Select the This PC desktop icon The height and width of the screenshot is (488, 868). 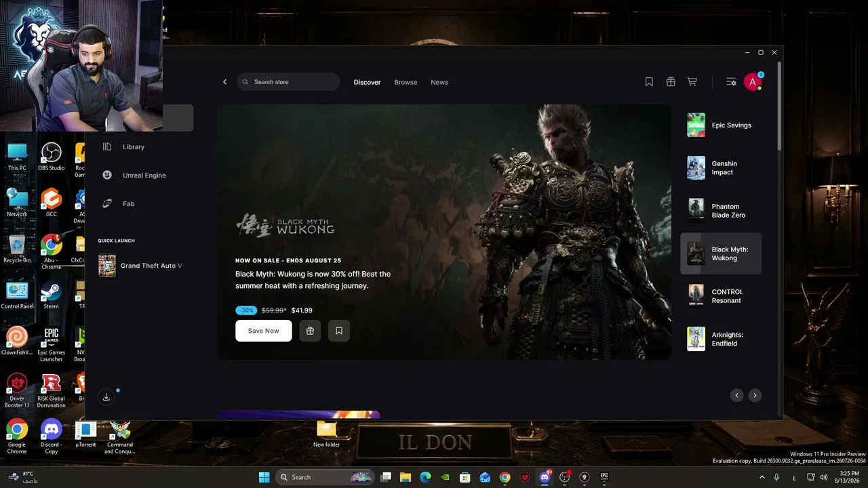pyautogui.click(x=17, y=157)
